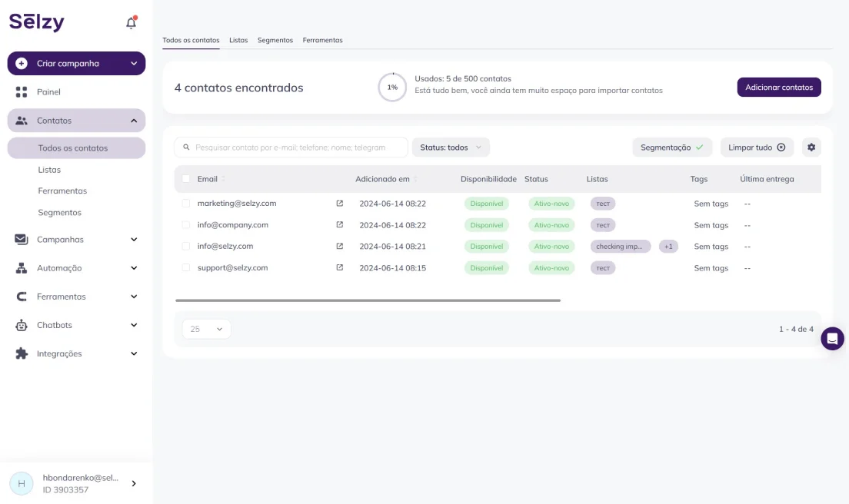Image resolution: width=849 pixels, height=504 pixels.
Task: Open the support chat widget
Action: pos(832,339)
